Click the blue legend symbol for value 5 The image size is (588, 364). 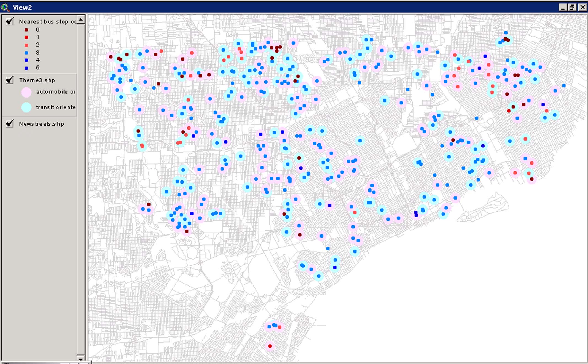click(26, 68)
